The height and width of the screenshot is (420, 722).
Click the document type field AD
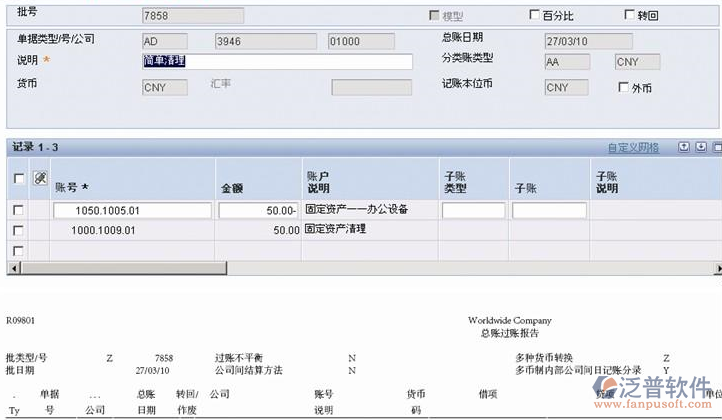point(165,41)
